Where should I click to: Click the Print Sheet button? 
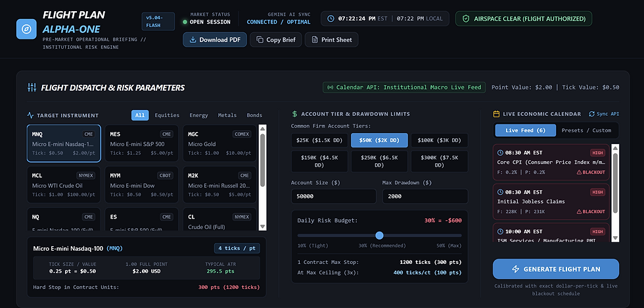pos(331,40)
